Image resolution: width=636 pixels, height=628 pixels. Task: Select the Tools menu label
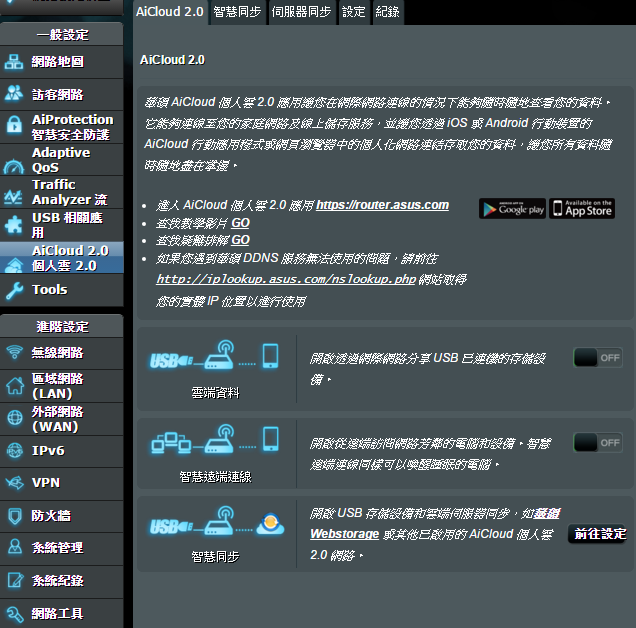[49, 290]
